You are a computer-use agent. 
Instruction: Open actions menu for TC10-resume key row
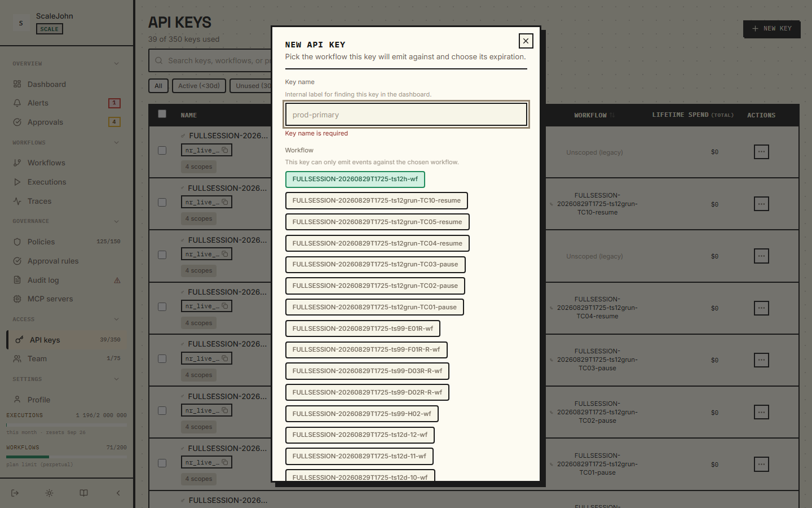(x=761, y=204)
